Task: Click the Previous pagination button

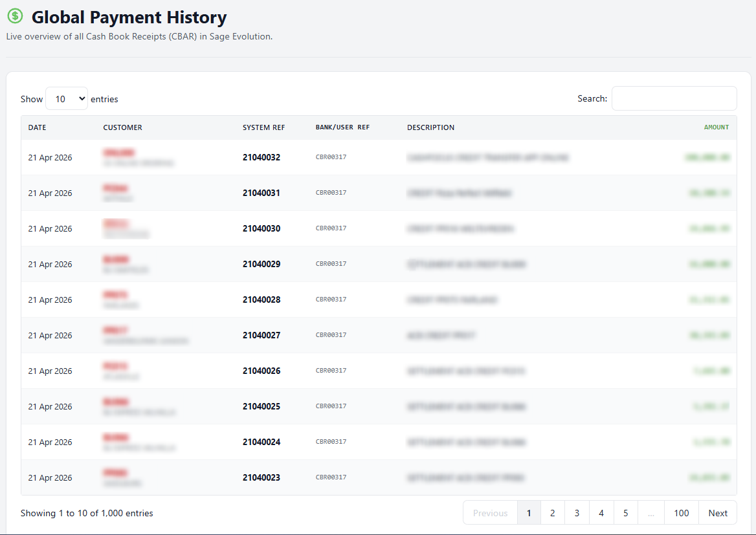Action: click(x=491, y=513)
